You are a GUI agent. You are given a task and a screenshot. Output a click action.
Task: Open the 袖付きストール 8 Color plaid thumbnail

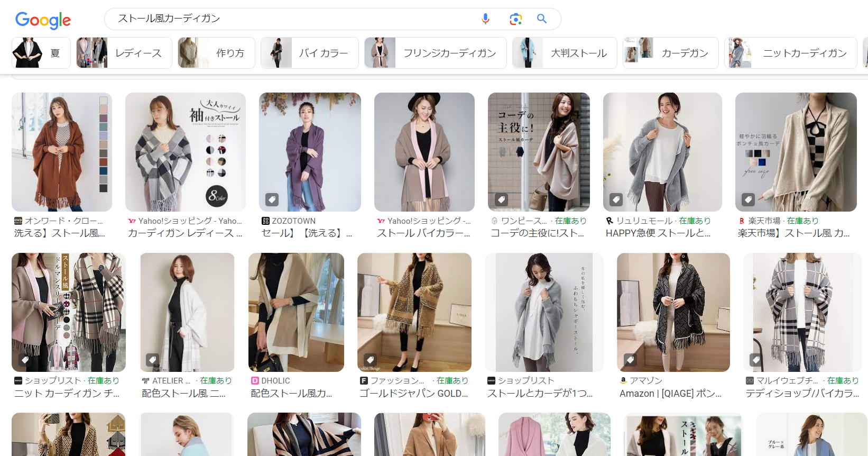pyautogui.click(x=185, y=152)
